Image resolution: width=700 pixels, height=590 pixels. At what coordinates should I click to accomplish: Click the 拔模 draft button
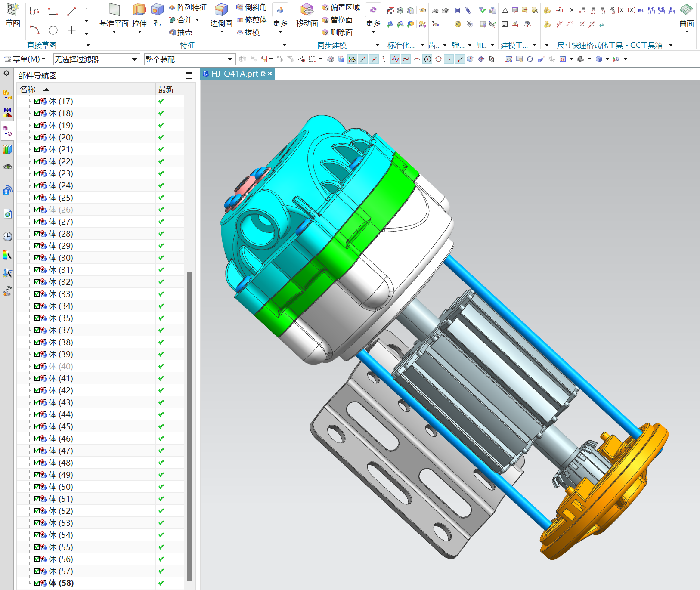[248, 32]
